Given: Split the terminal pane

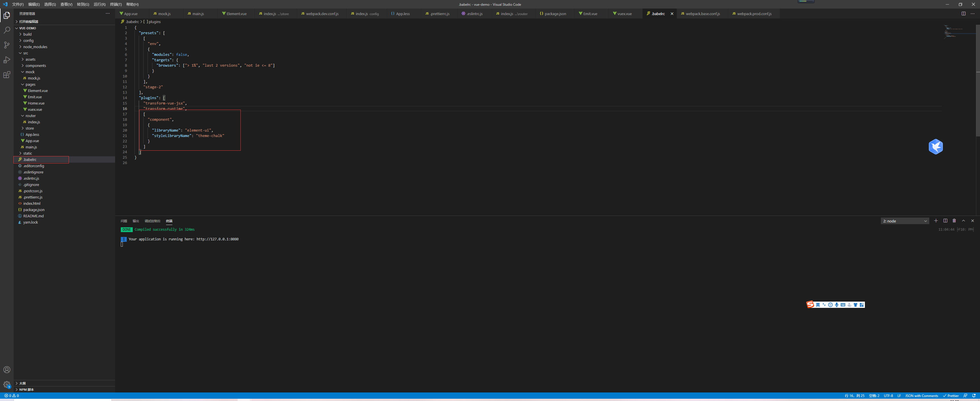Looking at the screenshot, I should (x=945, y=221).
